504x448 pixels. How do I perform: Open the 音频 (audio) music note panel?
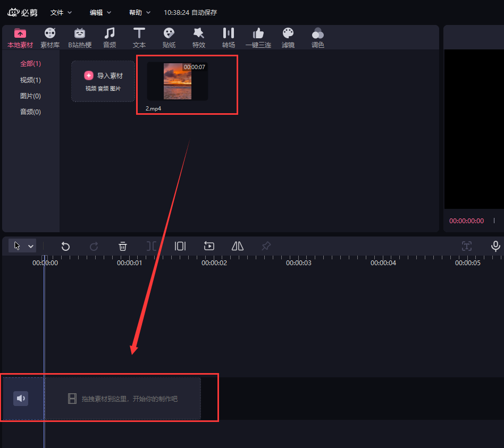tap(110, 37)
